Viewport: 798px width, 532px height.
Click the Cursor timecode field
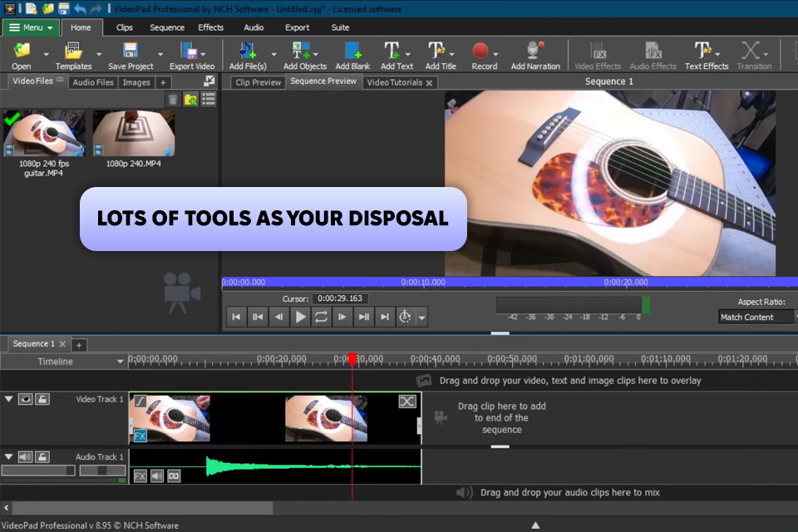coord(340,298)
